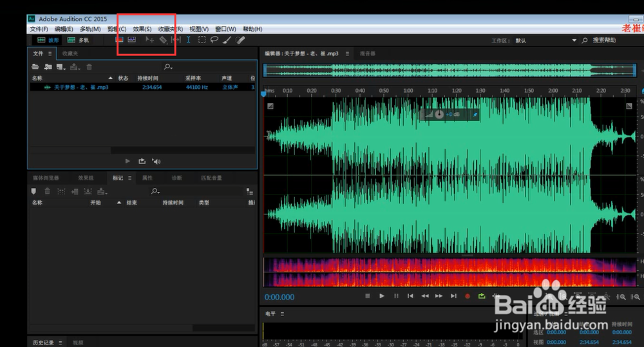Switch to the 属性 tab

[x=147, y=178]
